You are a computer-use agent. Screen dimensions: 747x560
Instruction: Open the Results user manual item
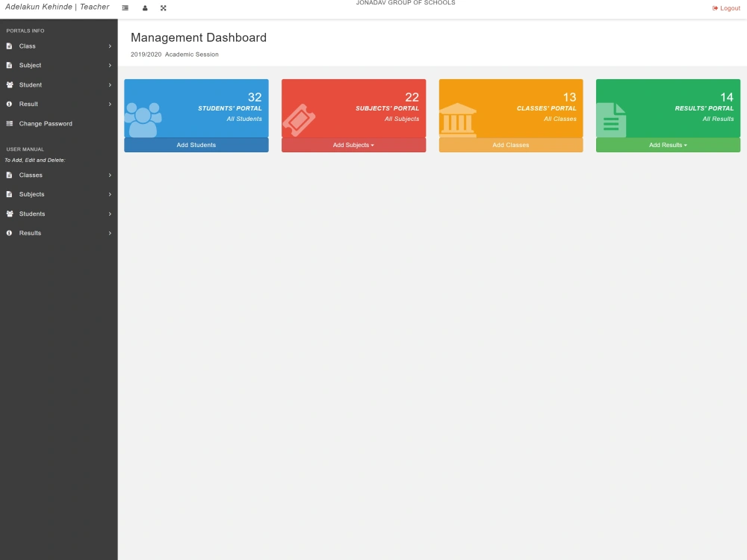58,233
